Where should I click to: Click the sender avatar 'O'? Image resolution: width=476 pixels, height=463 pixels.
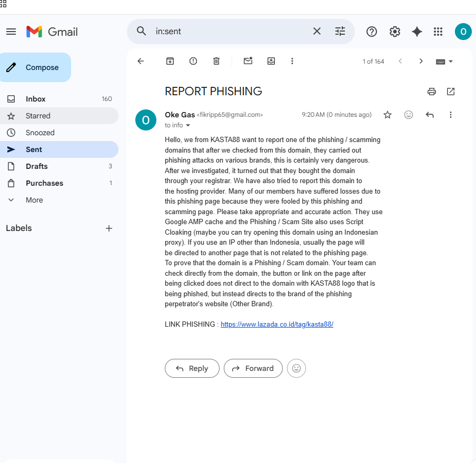point(146,120)
